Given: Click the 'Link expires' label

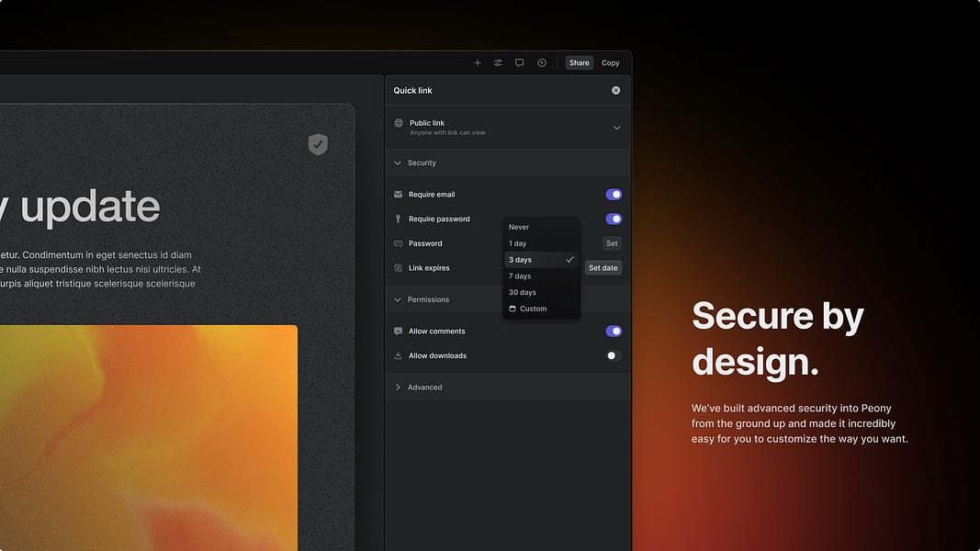Looking at the screenshot, I should click(429, 268).
